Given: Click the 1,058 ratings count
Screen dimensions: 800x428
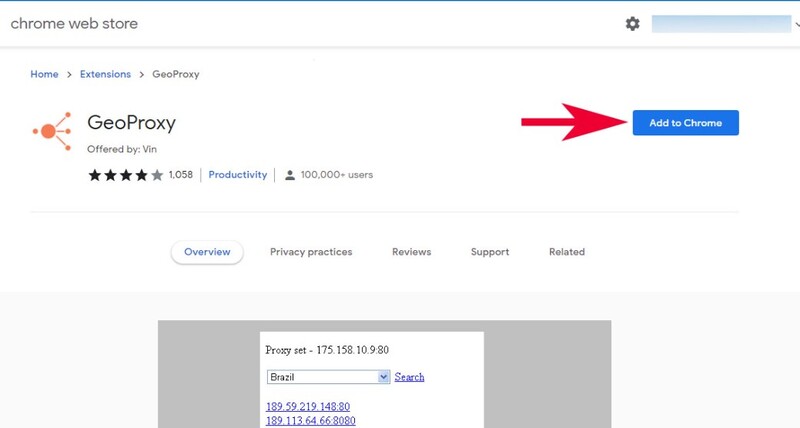Looking at the screenshot, I should point(181,174).
